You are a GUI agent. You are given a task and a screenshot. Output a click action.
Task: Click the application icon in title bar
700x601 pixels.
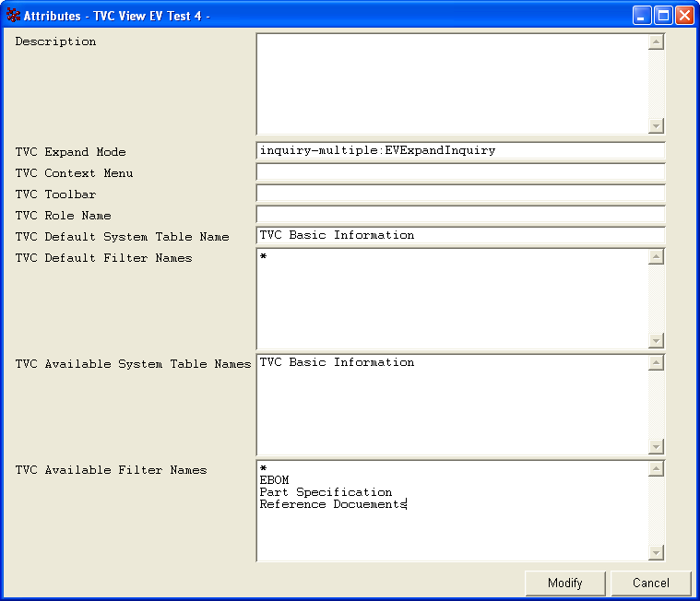point(13,16)
